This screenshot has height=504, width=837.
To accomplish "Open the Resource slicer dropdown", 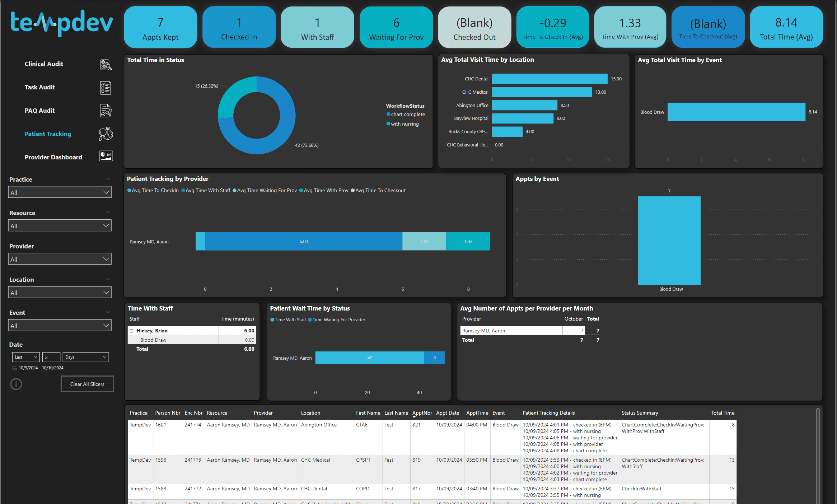I will point(60,226).
